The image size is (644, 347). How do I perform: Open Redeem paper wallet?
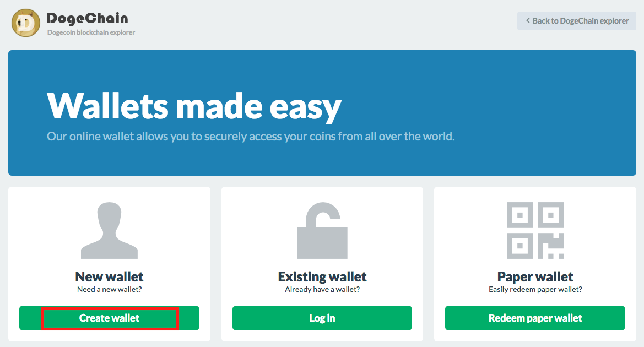click(x=535, y=318)
